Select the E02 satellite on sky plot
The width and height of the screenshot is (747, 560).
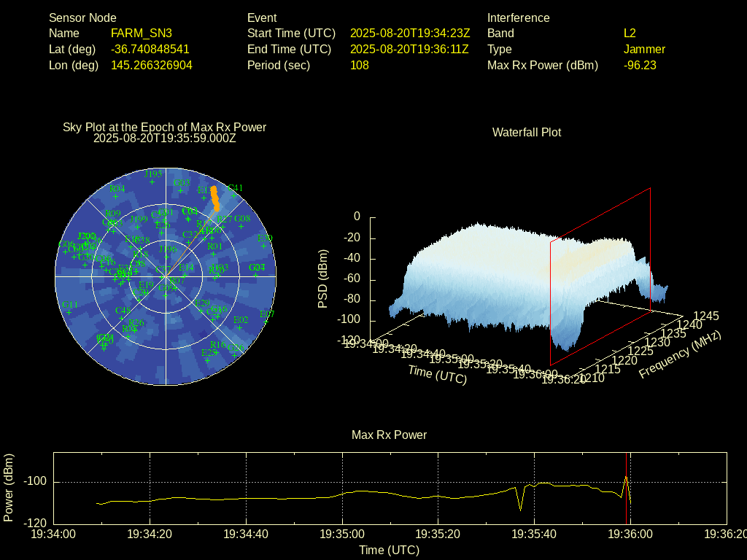point(241,327)
